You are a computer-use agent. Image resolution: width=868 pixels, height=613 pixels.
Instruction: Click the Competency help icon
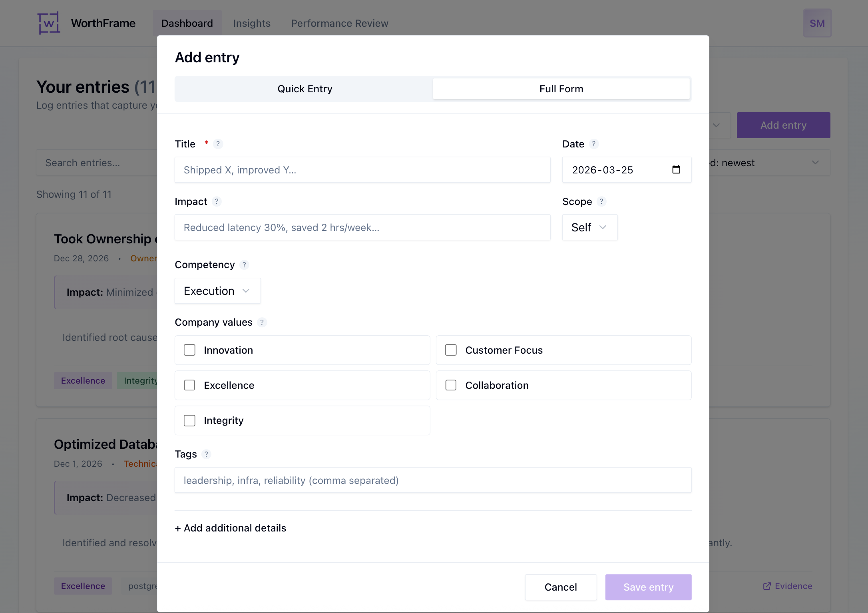(x=244, y=265)
